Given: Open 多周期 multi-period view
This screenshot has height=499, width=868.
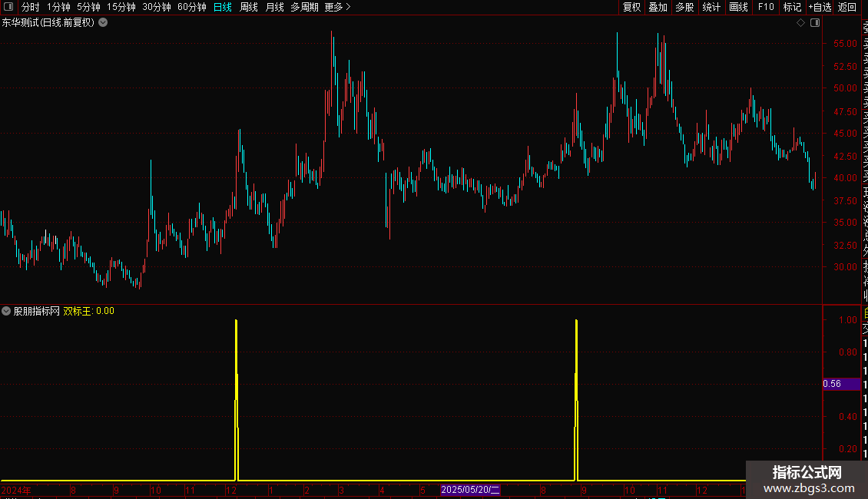Looking at the screenshot, I should tap(304, 7).
